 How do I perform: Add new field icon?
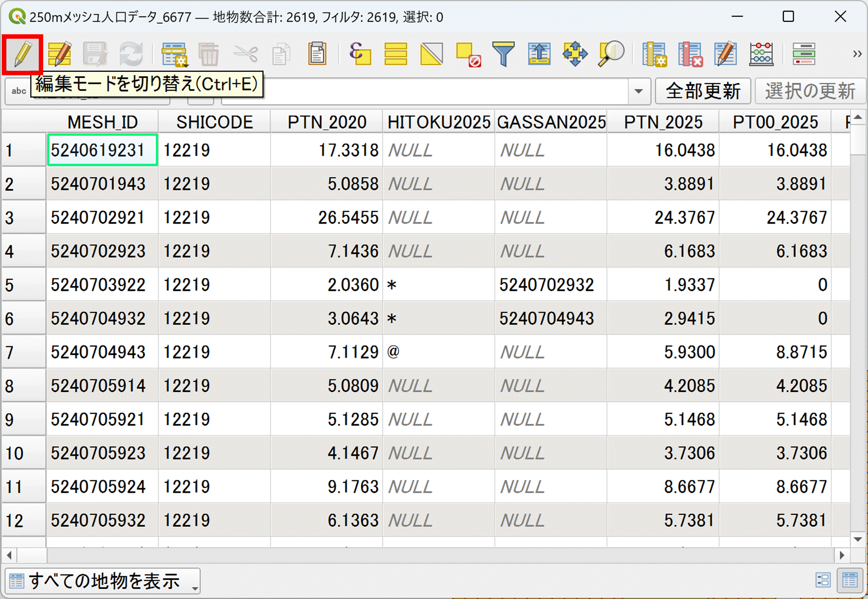point(654,54)
